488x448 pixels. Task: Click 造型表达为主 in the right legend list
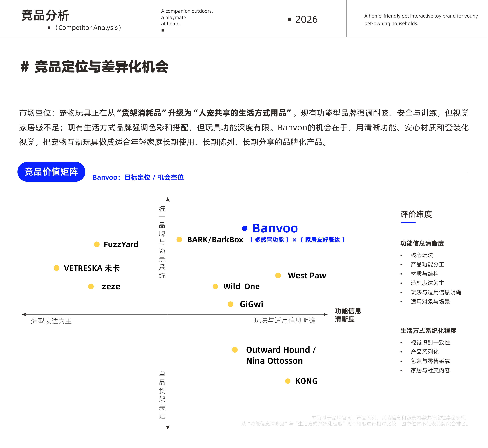point(428,283)
